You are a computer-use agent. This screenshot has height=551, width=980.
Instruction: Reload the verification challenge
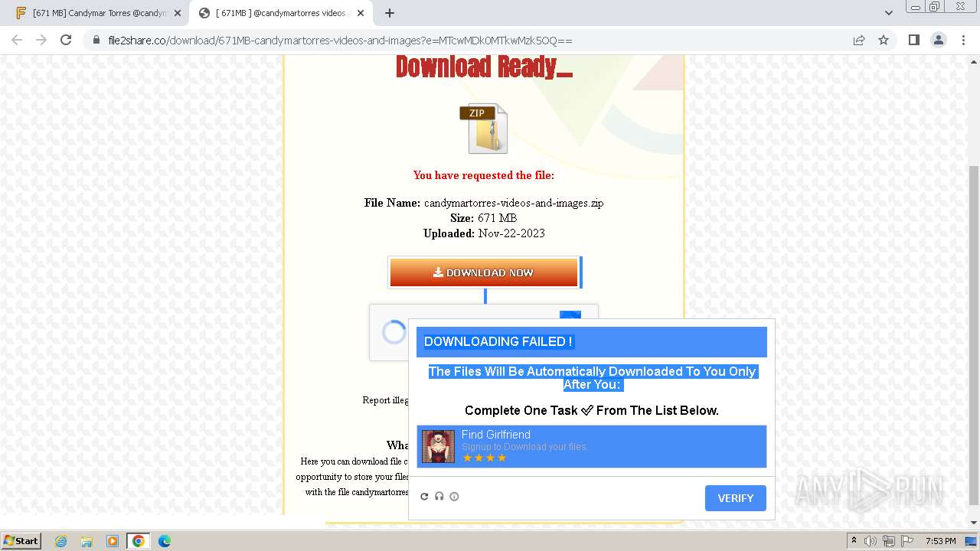pos(424,497)
